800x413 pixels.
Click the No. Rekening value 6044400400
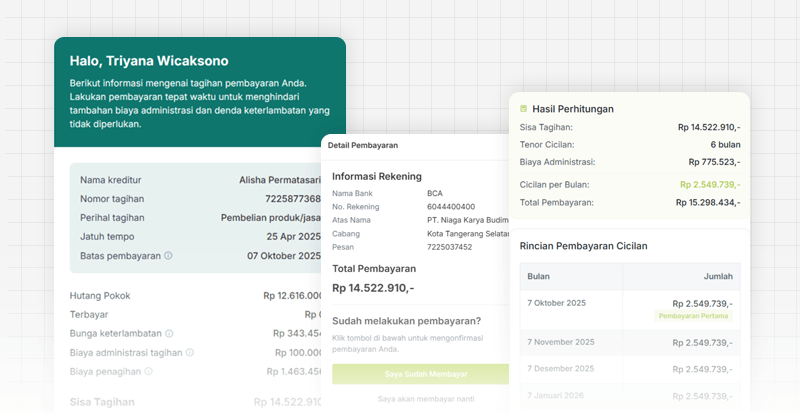pos(451,207)
